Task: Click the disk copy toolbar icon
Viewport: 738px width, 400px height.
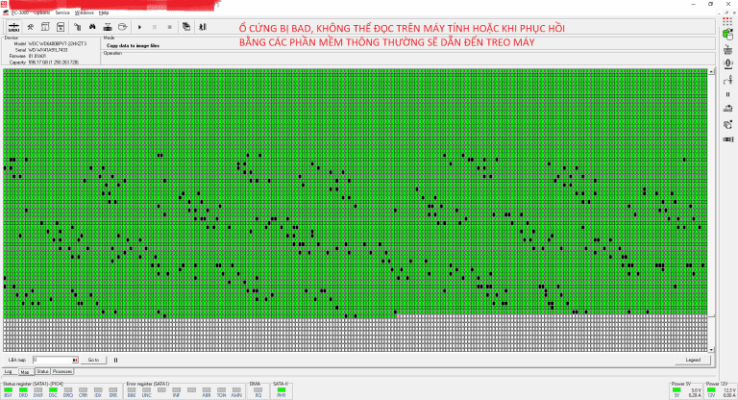Action: pyautogui.click(x=122, y=27)
